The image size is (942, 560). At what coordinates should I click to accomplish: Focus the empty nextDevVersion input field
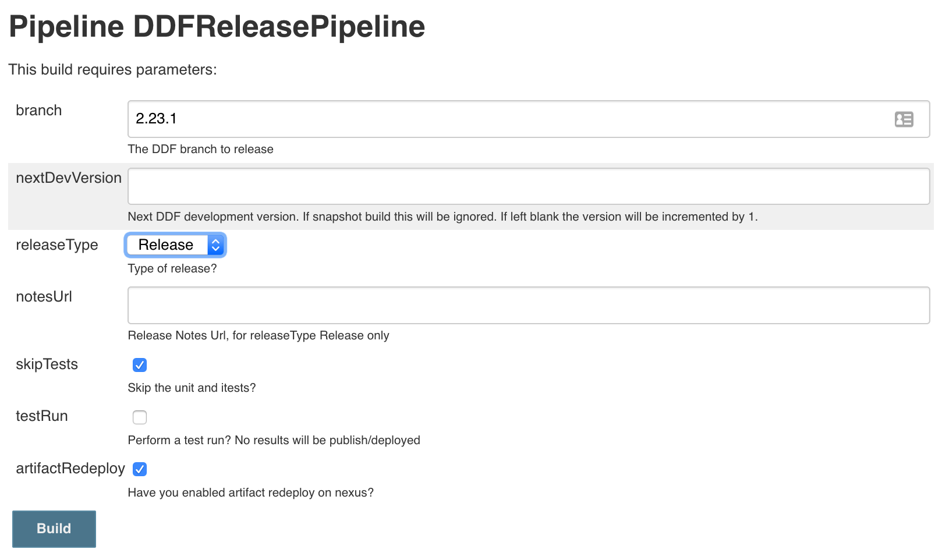(528, 186)
